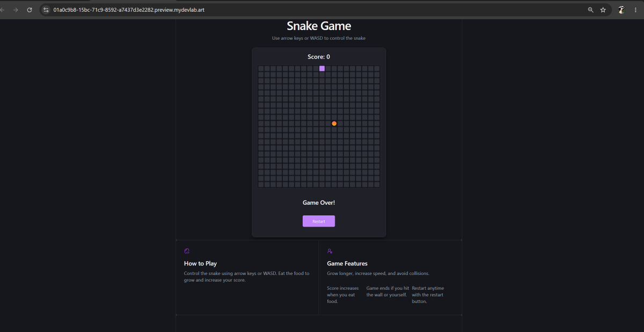The height and width of the screenshot is (332, 644).
Task: Click the purple snake head square
Action: 322,68
